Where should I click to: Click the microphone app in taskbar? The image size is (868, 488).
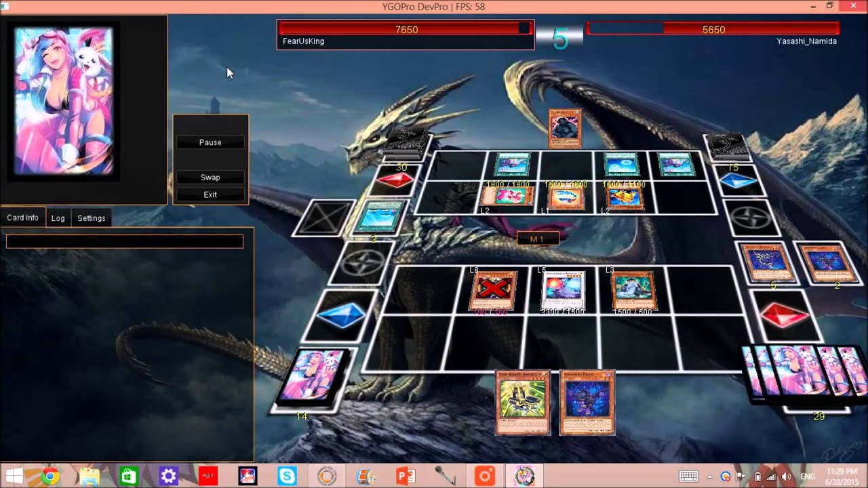pos(445,476)
